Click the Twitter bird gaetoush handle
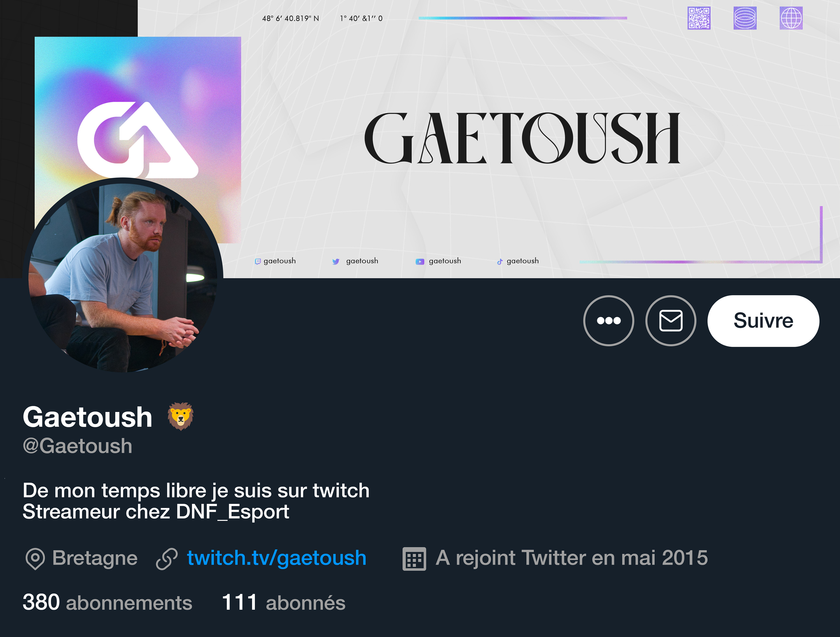 coord(355,261)
